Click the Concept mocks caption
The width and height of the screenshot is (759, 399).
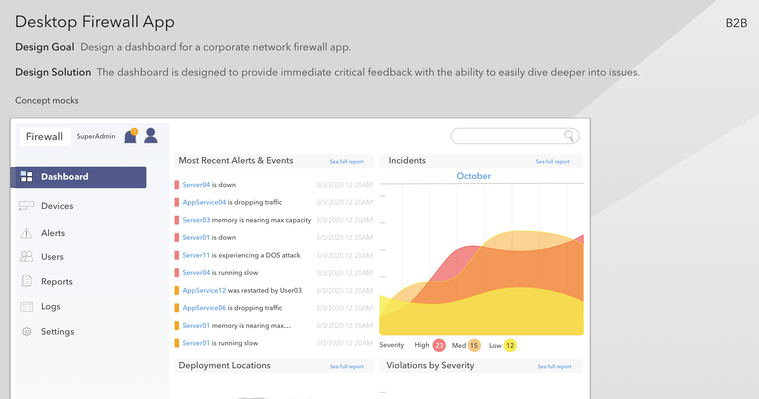tap(47, 100)
